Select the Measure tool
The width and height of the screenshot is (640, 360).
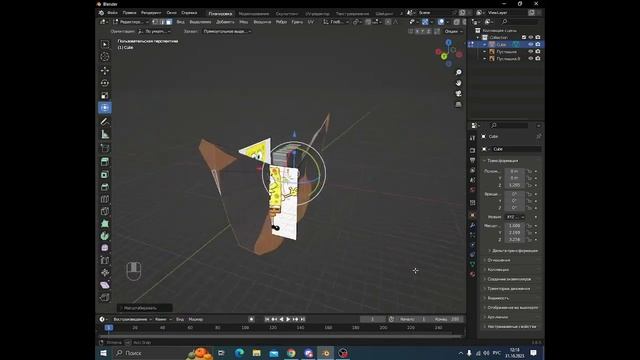[x=105, y=134]
